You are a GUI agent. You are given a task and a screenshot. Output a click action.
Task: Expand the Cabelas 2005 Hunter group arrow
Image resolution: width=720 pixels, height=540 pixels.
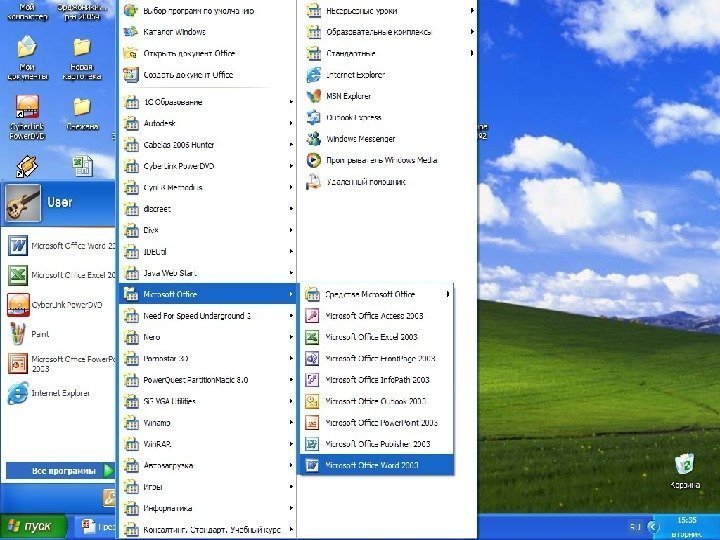click(291, 145)
